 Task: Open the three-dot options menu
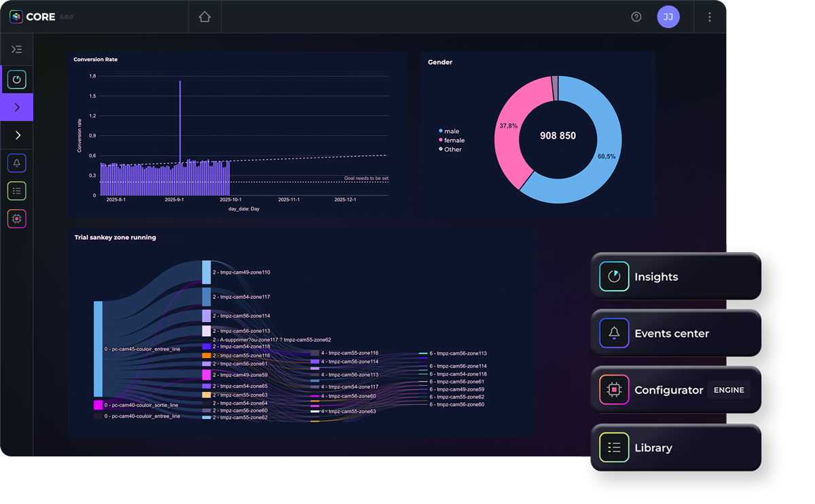710,17
